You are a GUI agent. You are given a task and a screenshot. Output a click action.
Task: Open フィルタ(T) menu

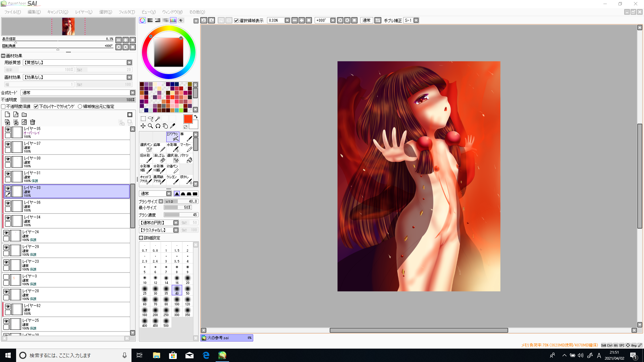pyautogui.click(x=127, y=12)
